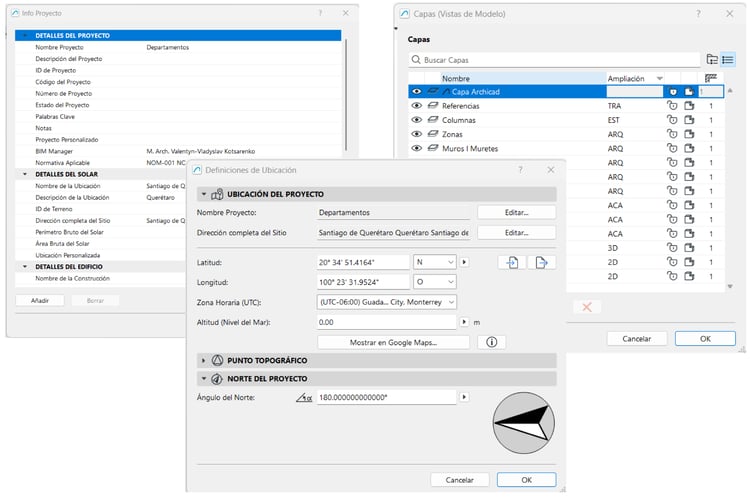The image size is (750, 500).
Task: Toggle lock icon in the TRA row
Action: coord(673,106)
